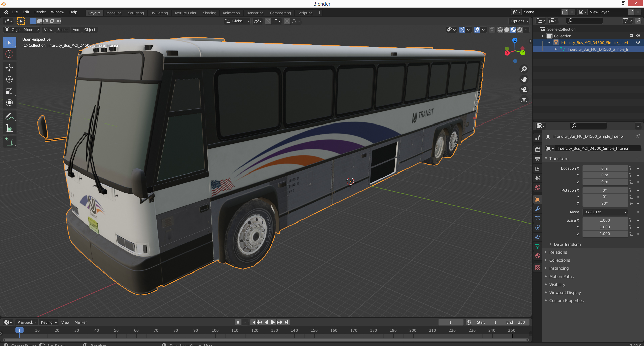This screenshot has width=644, height=346.
Task: Open Texture properties checker tab
Action: click(538, 268)
